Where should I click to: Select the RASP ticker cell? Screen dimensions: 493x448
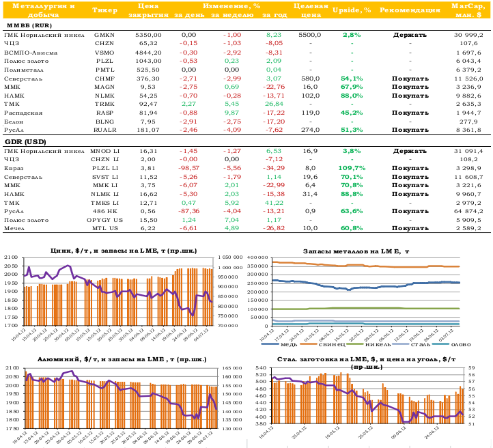click(104, 113)
